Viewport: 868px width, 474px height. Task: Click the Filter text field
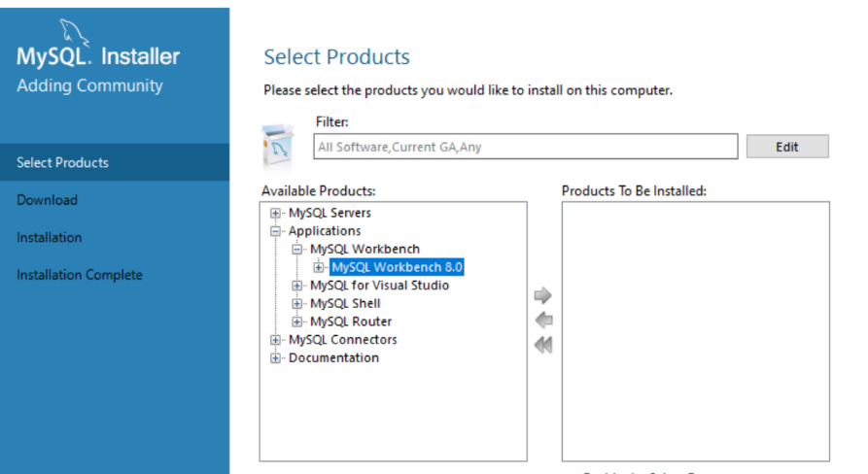[x=525, y=147]
